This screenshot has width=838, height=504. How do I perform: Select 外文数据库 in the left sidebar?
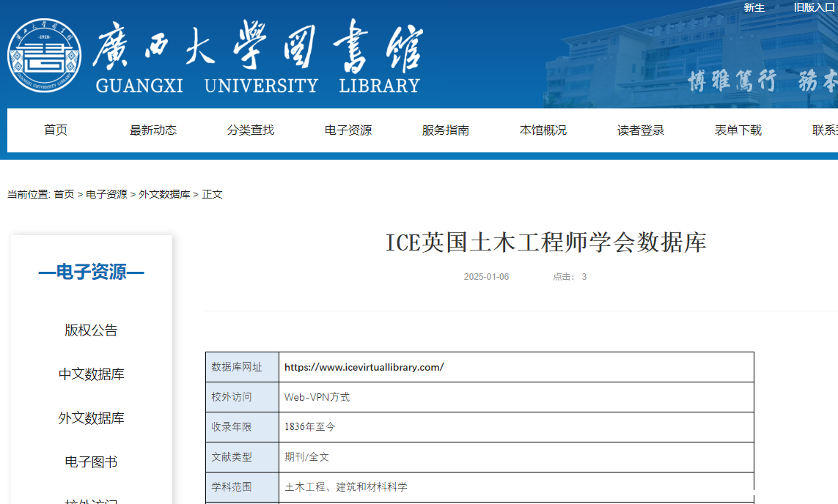pyautogui.click(x=91, y=418)
